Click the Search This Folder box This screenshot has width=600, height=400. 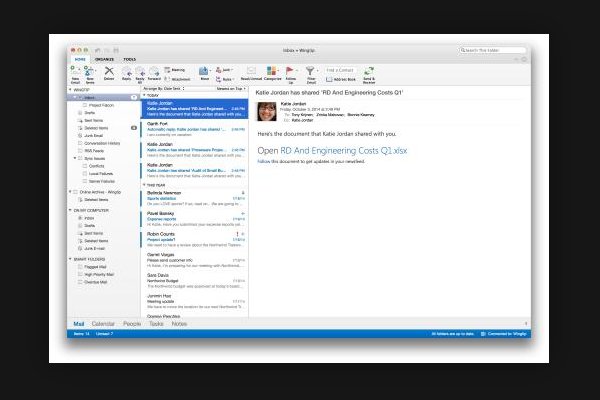pyautogui.click(x=492, y=50)
